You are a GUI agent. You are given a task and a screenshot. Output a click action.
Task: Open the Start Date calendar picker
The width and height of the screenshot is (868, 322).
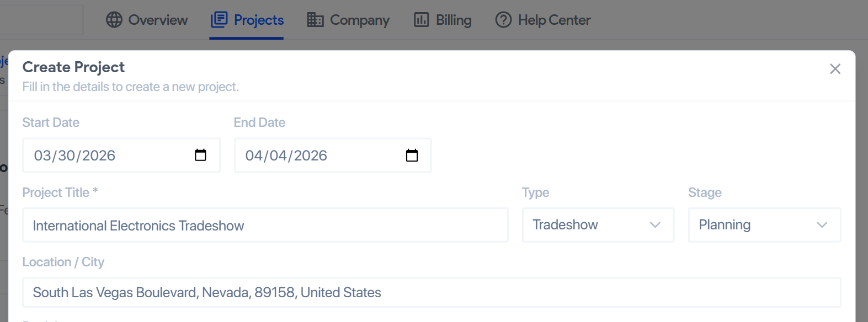coord(200,155)
